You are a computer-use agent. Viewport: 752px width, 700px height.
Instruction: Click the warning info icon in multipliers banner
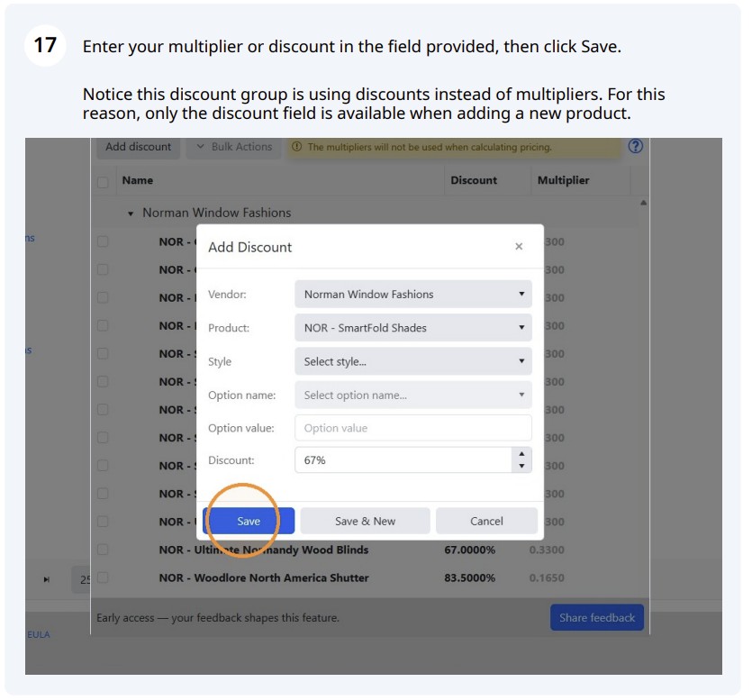[297, 147]
